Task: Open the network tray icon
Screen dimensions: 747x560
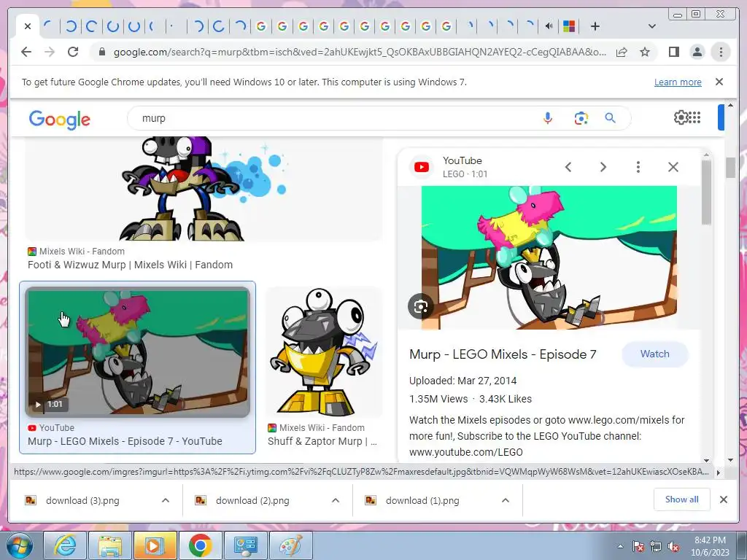Action: click(656, 547)
